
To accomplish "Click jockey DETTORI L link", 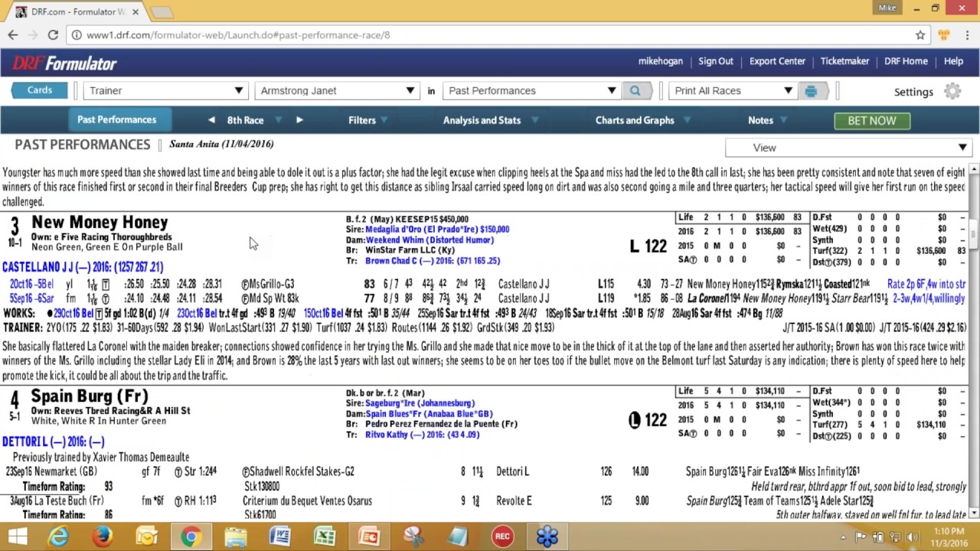I will pos(53,442).
